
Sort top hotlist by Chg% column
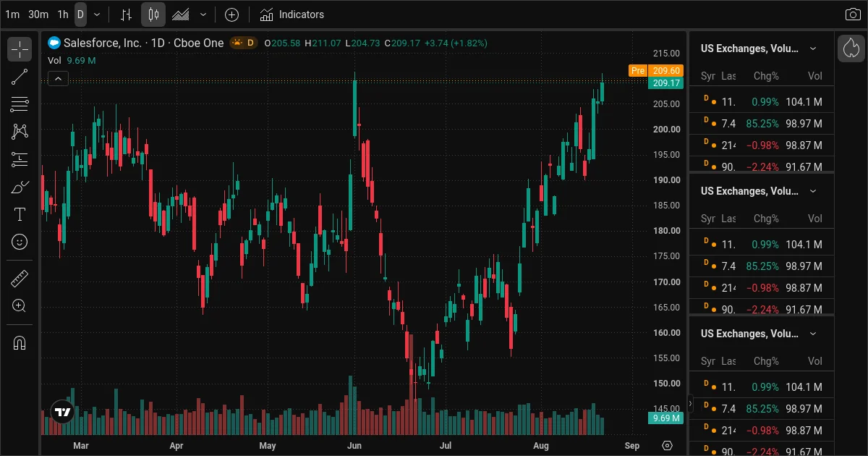point(766,76)
